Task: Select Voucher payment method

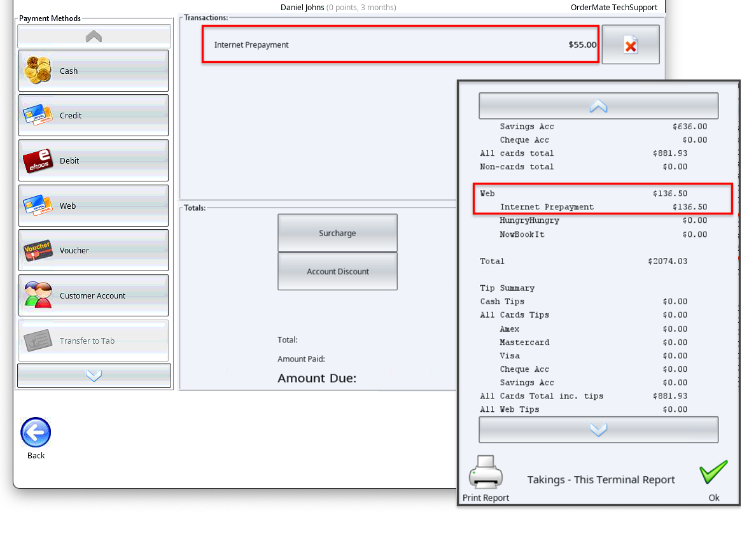Action: [94, 250]
